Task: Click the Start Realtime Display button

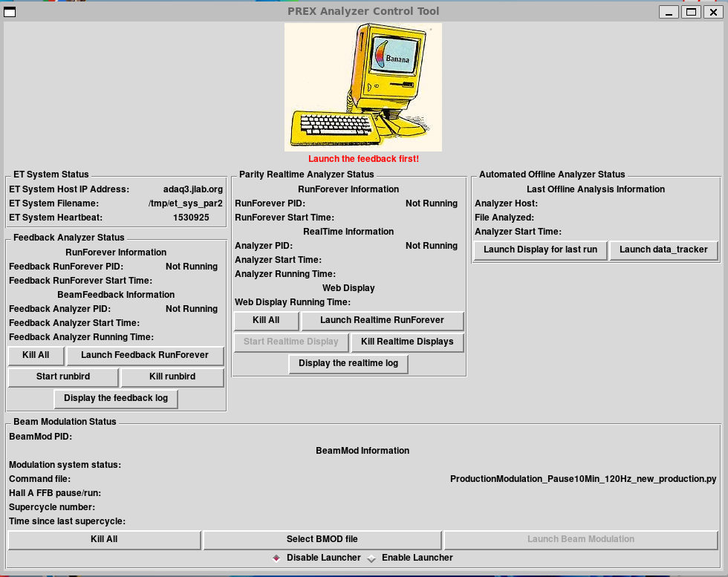Action: pos(290,342)
